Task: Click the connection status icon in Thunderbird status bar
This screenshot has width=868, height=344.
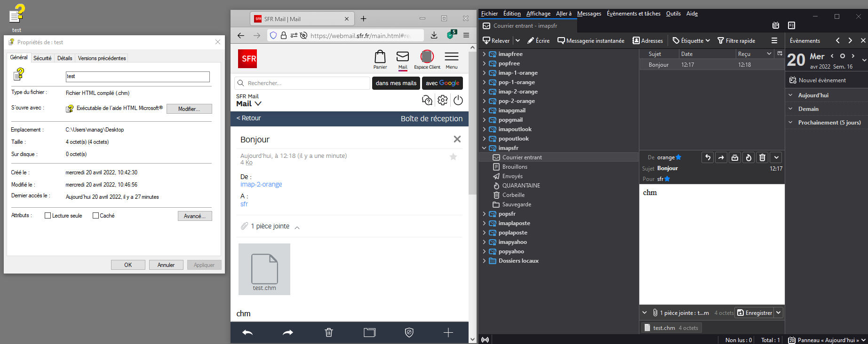Action: (485, 340)
